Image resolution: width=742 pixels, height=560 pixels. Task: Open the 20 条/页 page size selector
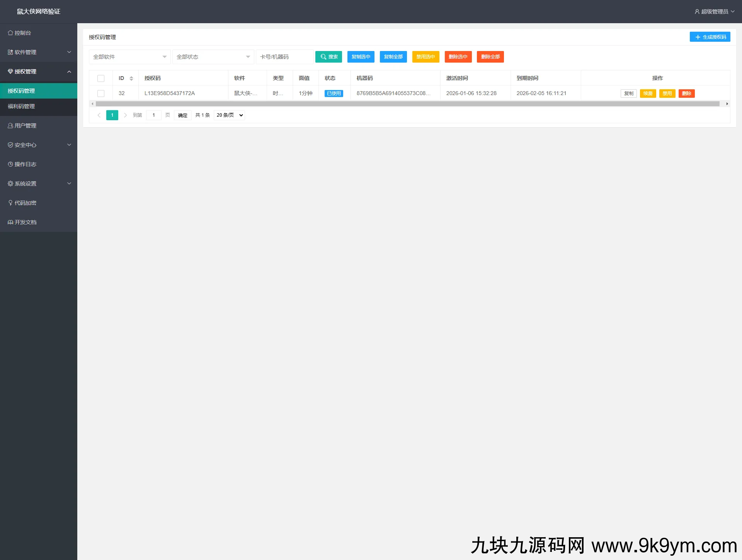click(230, 115)
